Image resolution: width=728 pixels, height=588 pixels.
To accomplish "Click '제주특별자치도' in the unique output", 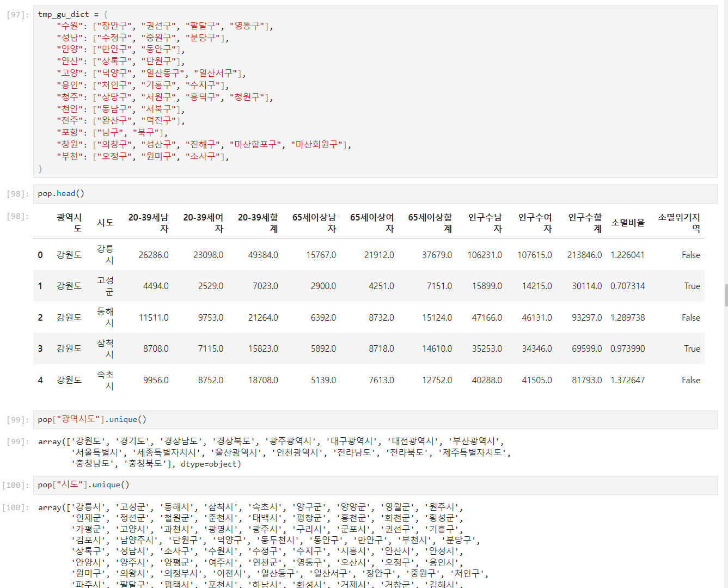I will (x=474, y=452).
